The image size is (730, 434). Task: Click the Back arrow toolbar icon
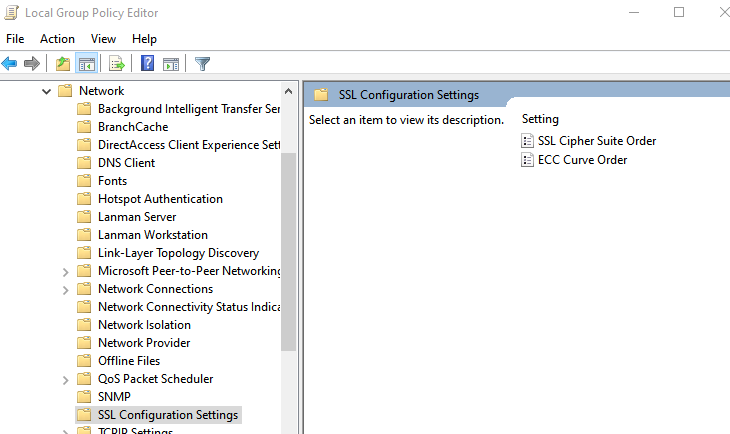pyautogui.click(x=9, y=63)
